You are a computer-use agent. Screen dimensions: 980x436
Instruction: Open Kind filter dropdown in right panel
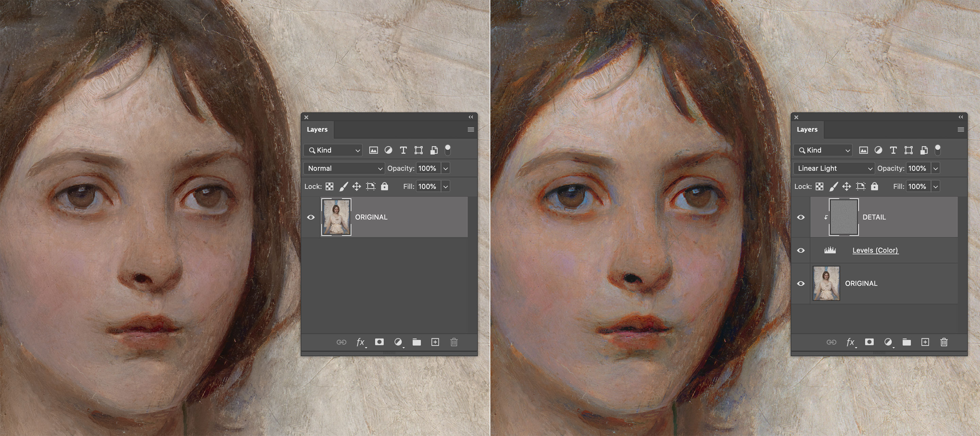[x=823, y=150]
